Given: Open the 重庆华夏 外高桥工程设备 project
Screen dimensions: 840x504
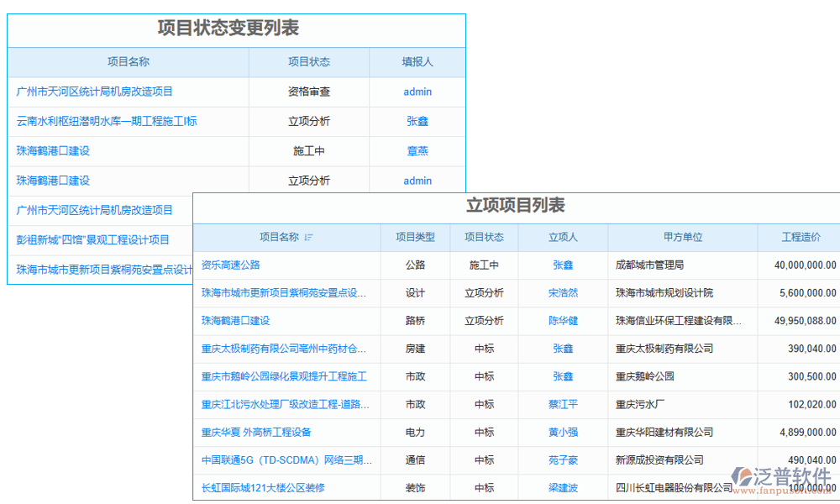Looking at the screenshot, I should coord(255,433).
